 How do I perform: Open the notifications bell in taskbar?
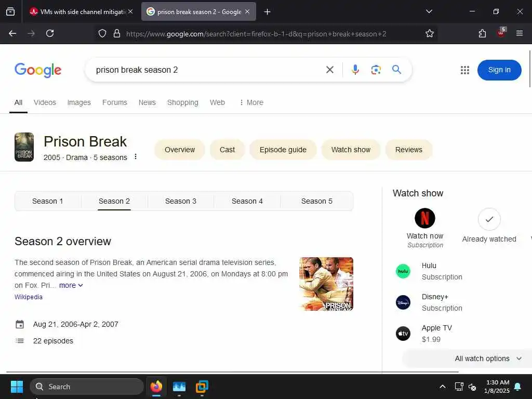coord(518,387)
